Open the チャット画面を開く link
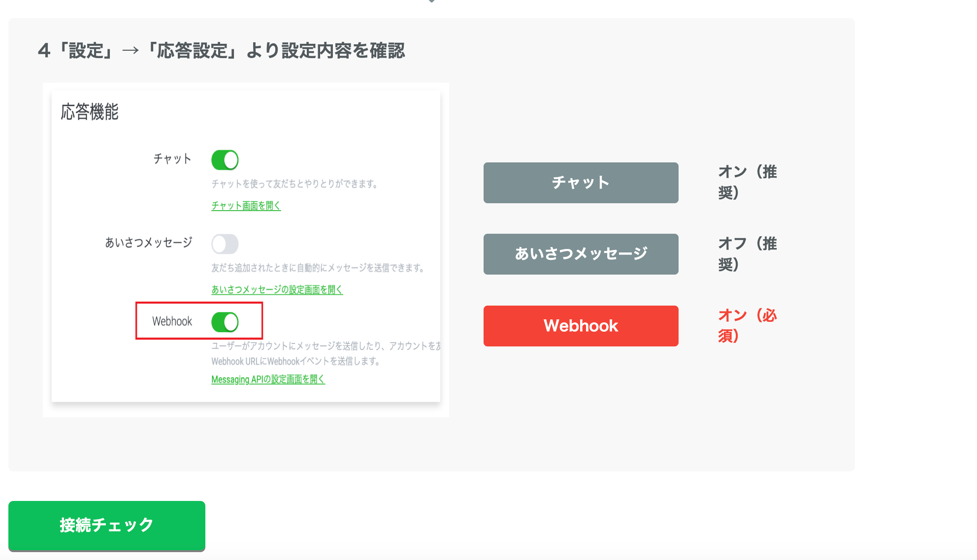977x560 pixels. click(246, 206)
